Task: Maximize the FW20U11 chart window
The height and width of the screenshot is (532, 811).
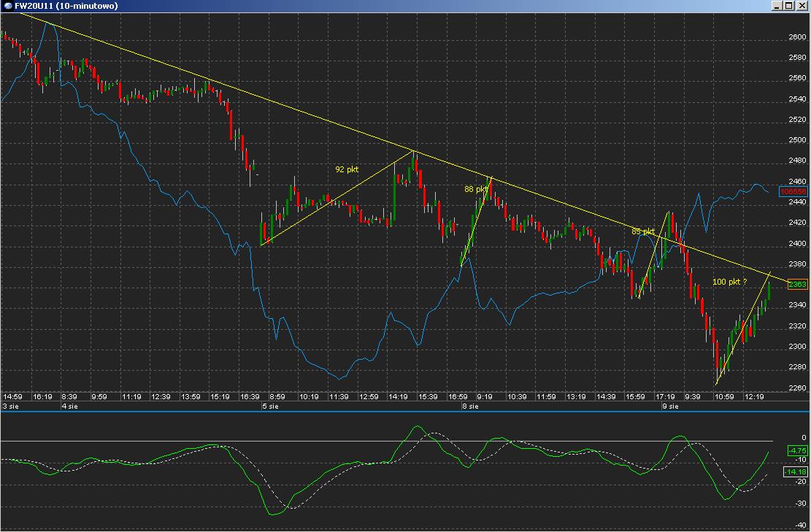Action: (789, 6)
